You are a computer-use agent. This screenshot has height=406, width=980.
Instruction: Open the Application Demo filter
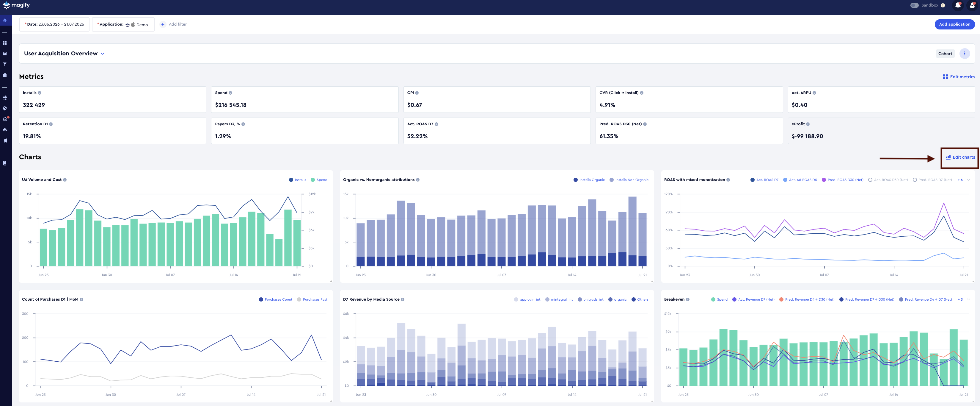123,24
